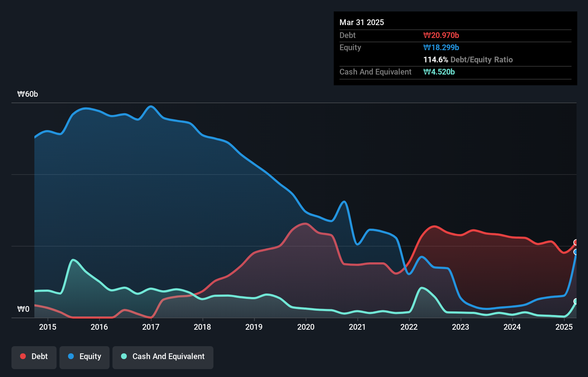Select the teal Cash And Equivalent legend dot
The height and width of the screenshot is (377, 588).
tap(123, 357)
